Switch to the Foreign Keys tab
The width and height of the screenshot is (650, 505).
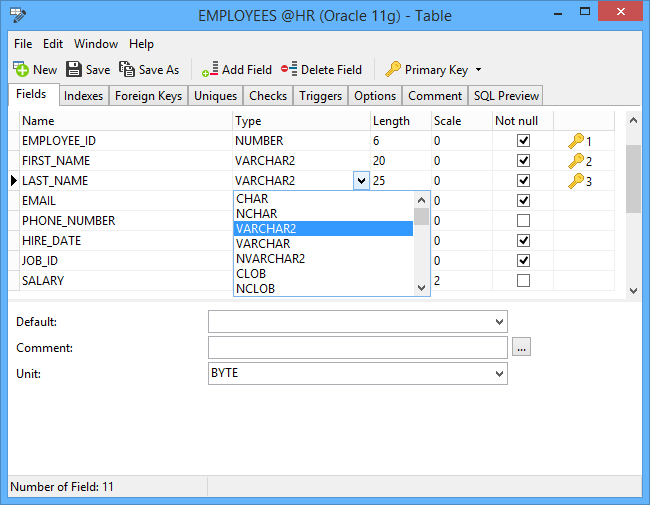click(x=148, y=96)
